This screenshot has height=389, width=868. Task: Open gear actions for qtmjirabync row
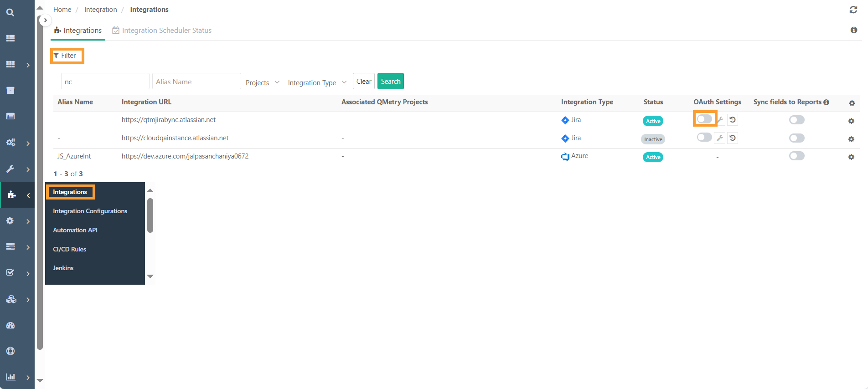851,121
